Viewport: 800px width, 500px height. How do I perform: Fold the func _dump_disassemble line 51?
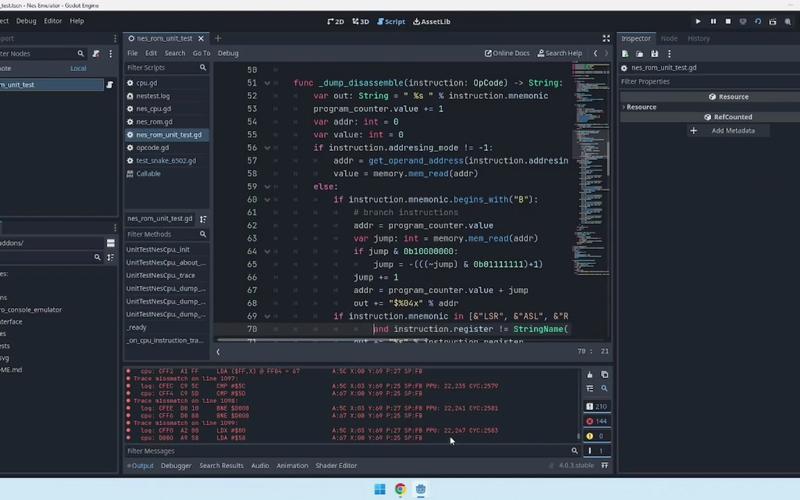(x=267, y=83)
